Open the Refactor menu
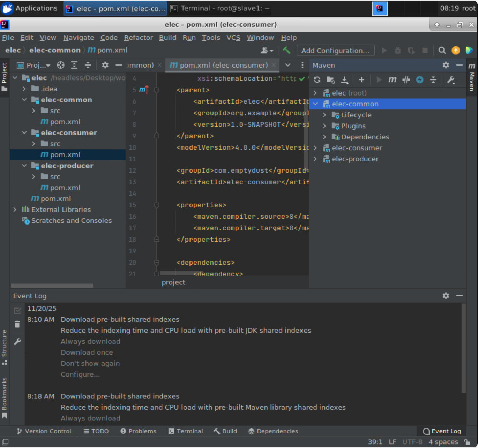Image resolution: width=478 pixels, height=448 pixels. coord(138,38)
